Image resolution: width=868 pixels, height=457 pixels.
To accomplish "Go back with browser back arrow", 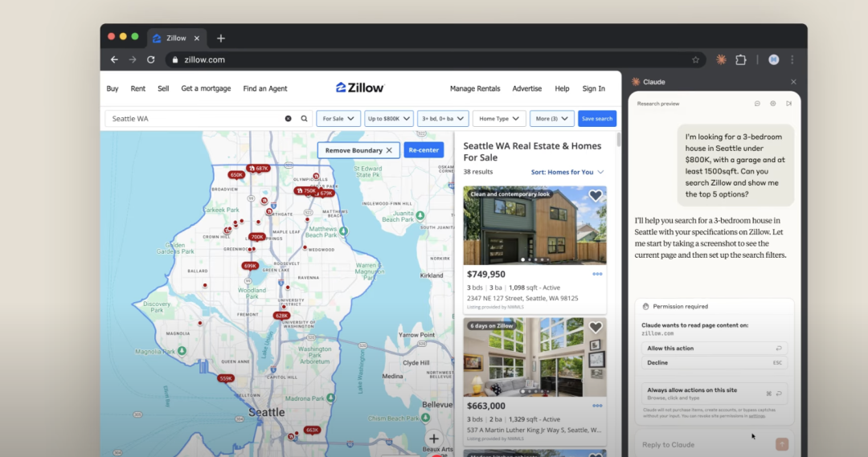I will point(114,59).
